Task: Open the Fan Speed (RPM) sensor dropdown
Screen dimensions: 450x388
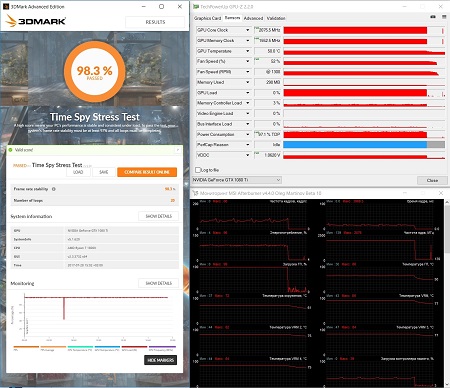Action: click(247, 72)
